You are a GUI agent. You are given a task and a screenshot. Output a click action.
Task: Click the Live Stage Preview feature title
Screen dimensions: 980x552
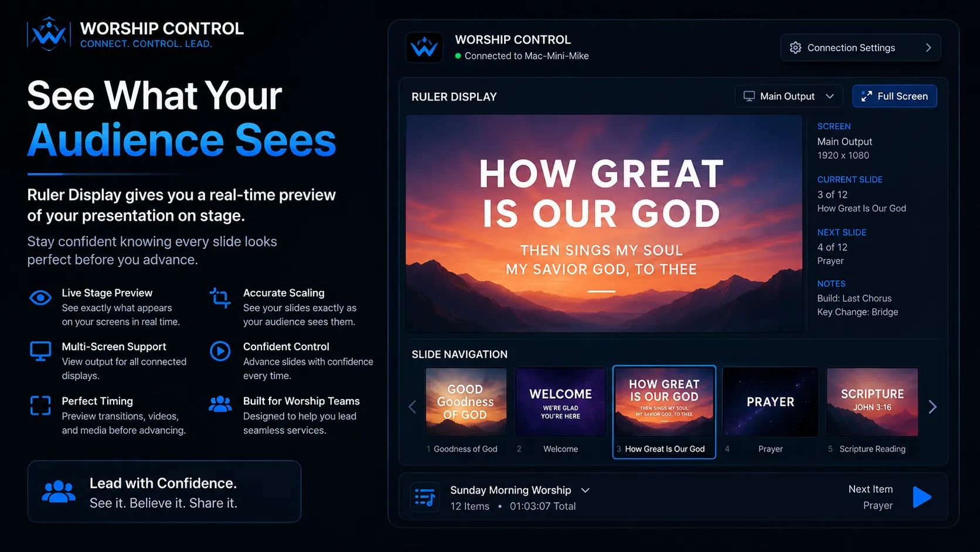point(107,293)
